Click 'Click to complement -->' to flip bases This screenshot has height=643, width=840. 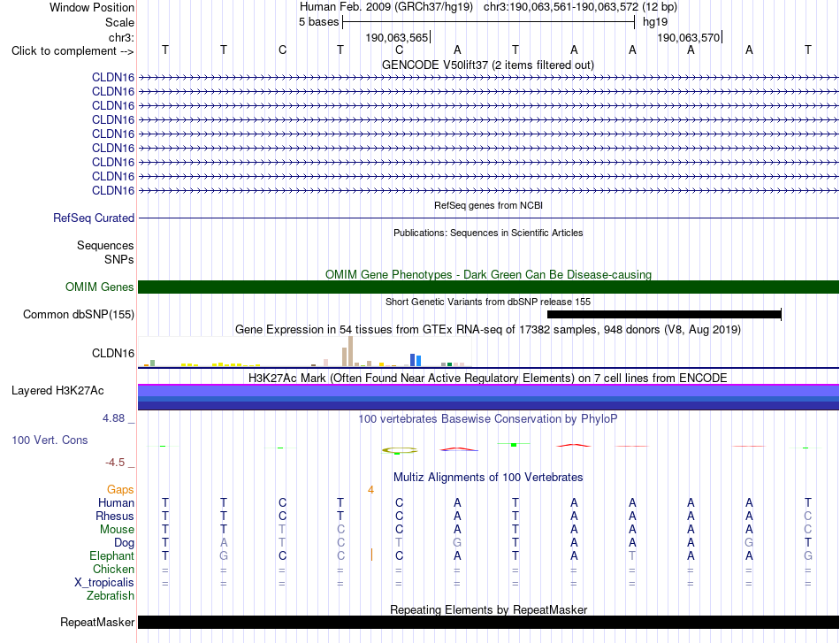click(73, 51)
